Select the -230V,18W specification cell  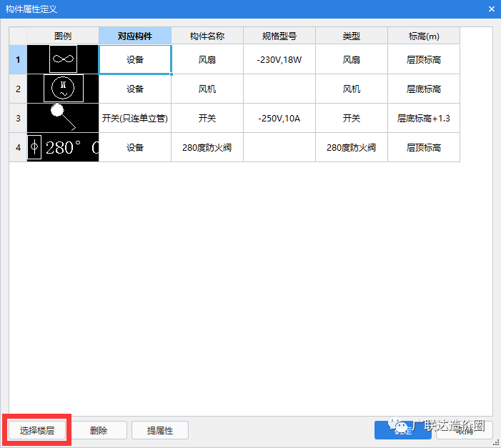pos(279,59)
